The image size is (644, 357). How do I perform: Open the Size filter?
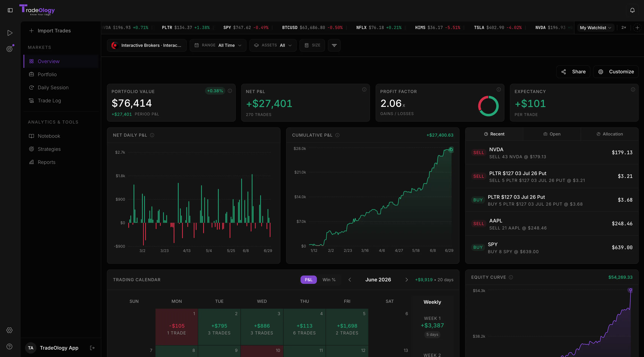(312, 45)
